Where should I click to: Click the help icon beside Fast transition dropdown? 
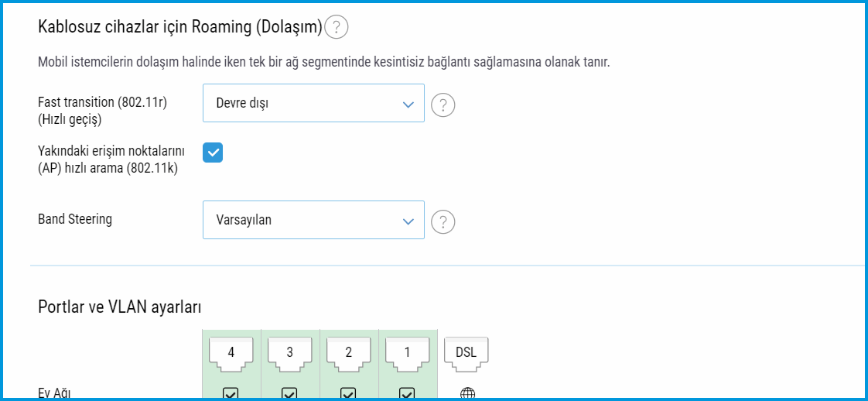(443, 105)
